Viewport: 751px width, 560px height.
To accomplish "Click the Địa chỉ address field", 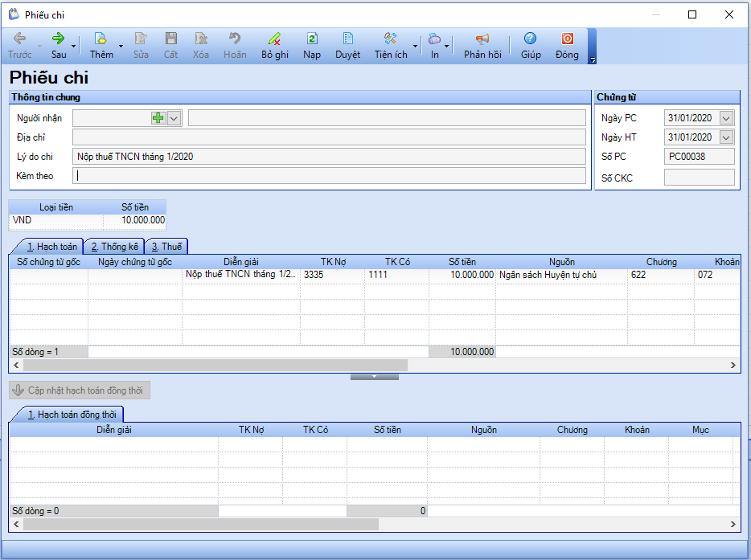I will (329, 137).
